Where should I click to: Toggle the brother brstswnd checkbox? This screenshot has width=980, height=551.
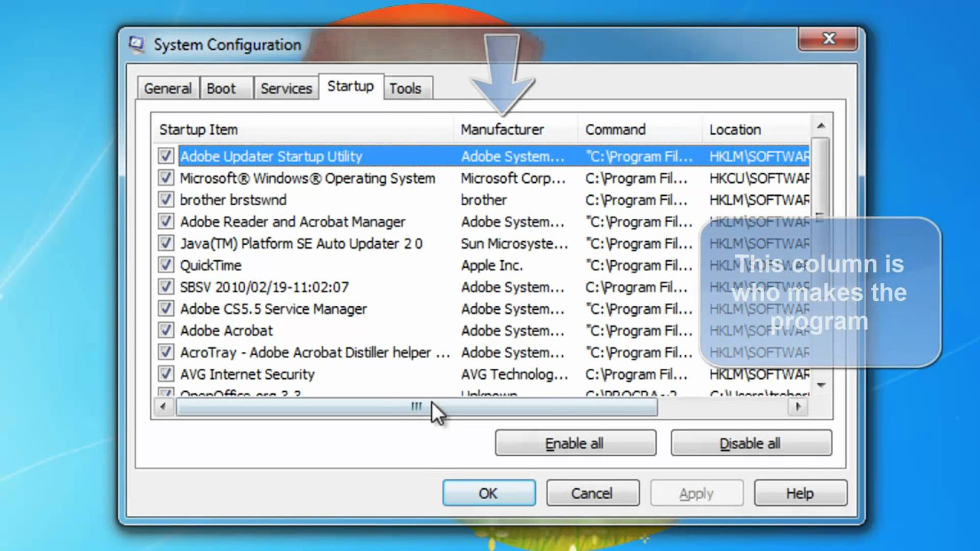(165, 200)
